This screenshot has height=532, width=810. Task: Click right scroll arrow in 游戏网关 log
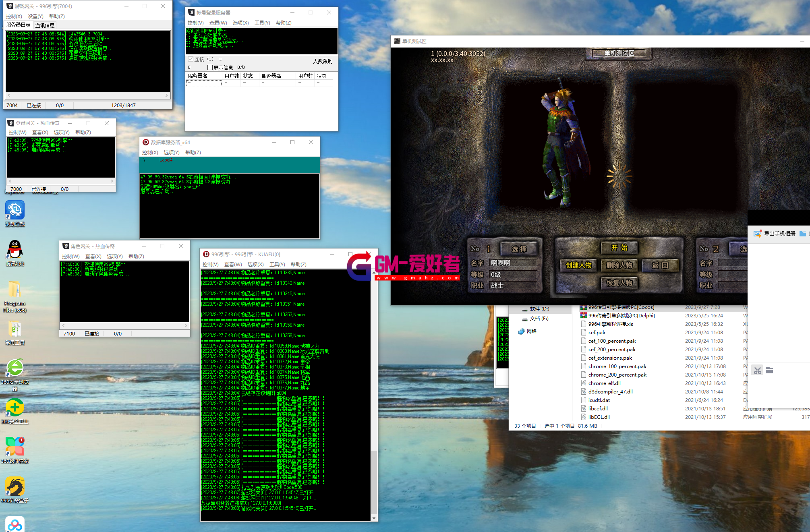click(167, 95)
